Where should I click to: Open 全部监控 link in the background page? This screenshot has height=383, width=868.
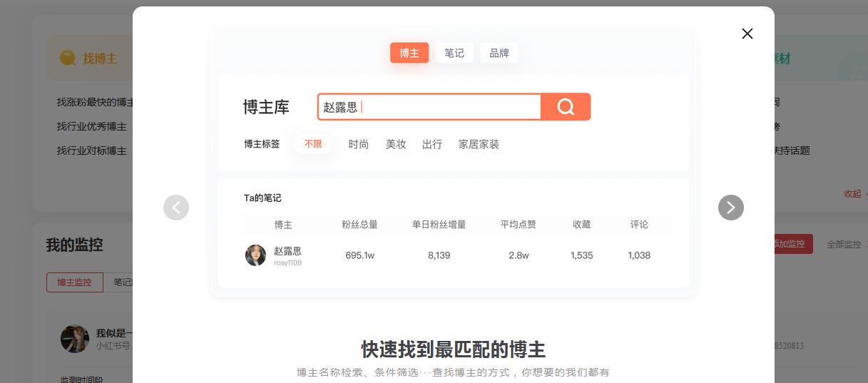coord(844,244)
